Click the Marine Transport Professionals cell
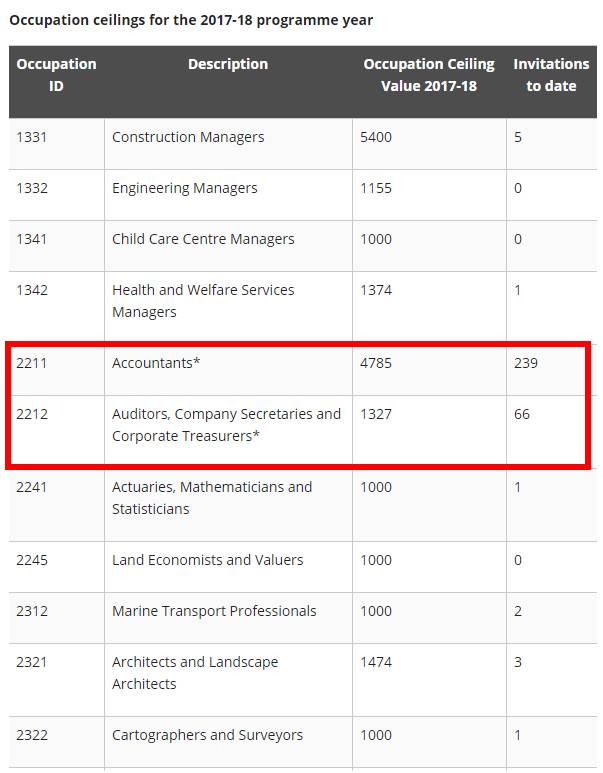 click(214, 611)
